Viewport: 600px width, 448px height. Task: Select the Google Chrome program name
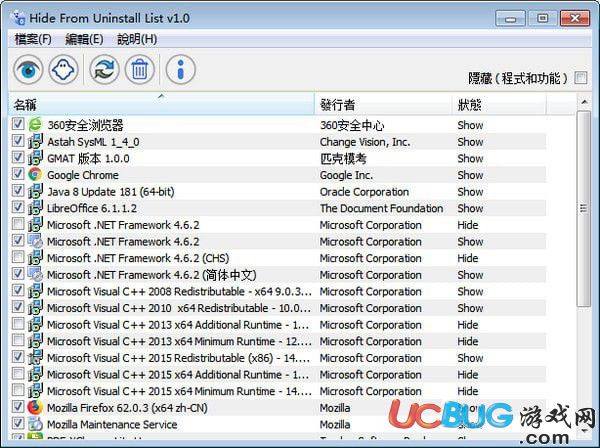[x=83, y=175]
